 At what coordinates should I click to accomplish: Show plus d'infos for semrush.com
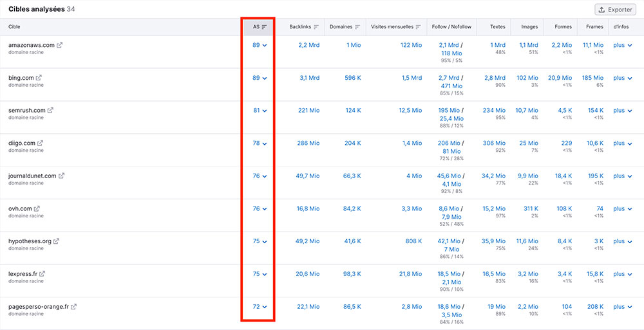(x=622, y=111)
